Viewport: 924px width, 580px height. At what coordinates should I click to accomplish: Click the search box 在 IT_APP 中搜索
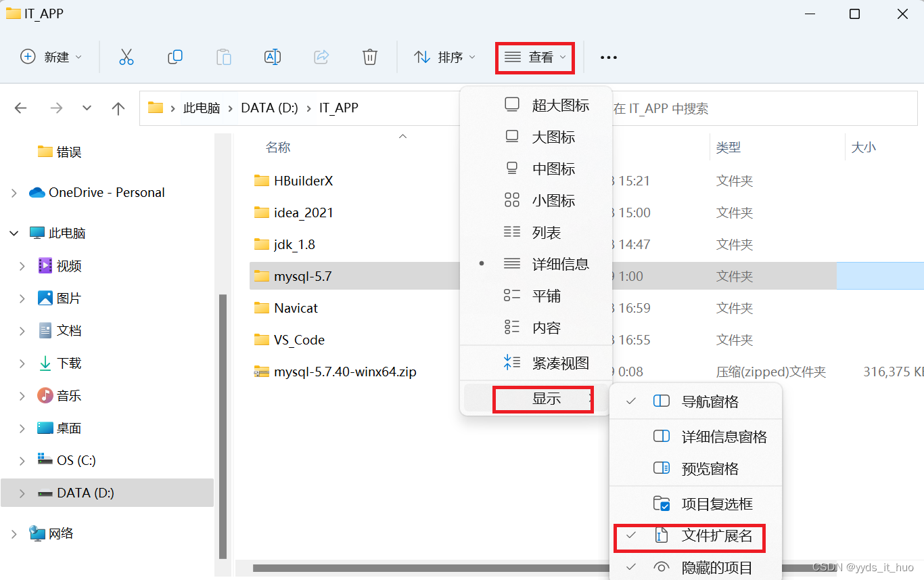point(764,108)
